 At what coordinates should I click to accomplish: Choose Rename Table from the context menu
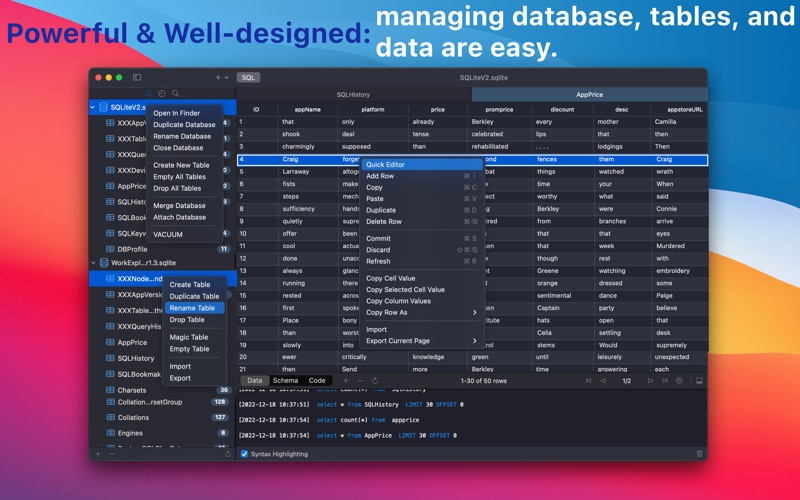click(194, 308)
